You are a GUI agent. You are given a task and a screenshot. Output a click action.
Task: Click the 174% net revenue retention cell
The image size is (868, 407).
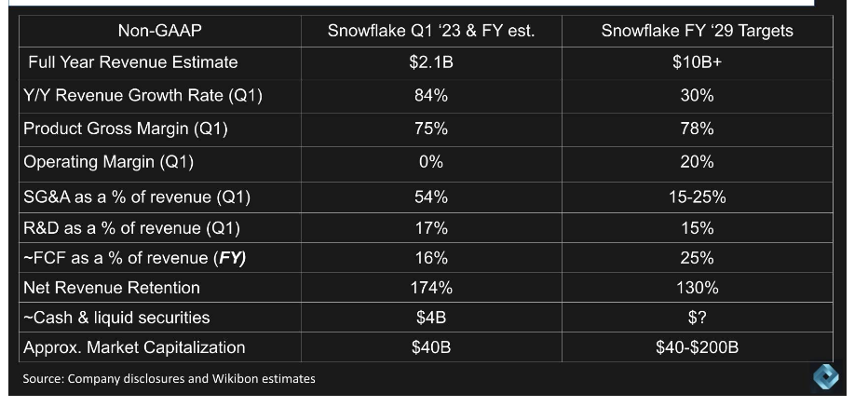[x=431, y=288]
